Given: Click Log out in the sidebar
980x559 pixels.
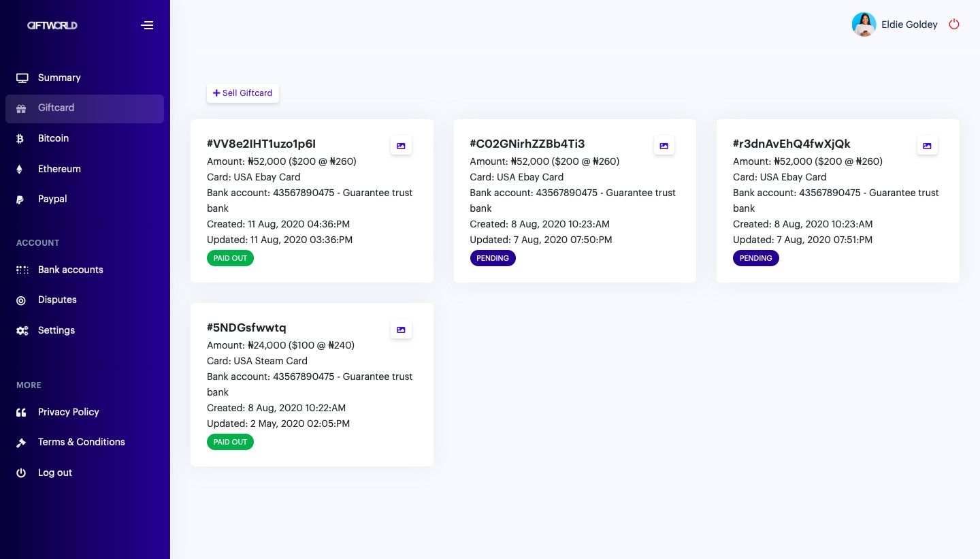Looking at the screenshot, I should click(x=55, y=473).
